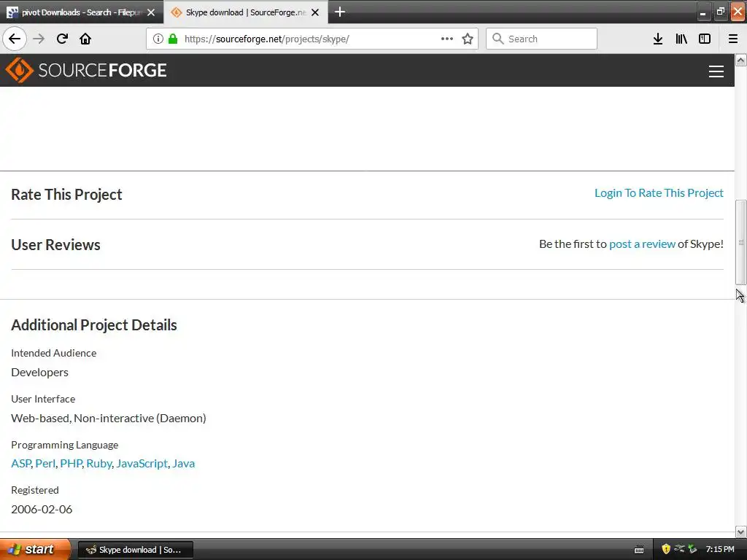This screenshot has height=560, width=747.
Task: Click into the browser Search box
Action: 541,39
